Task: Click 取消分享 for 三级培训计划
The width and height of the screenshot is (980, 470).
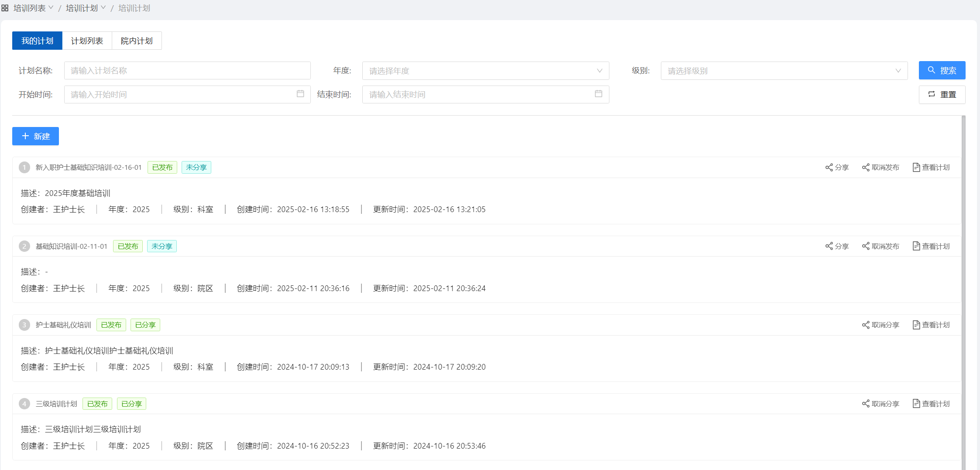Action: pyautogui.click(x=880, y=404)
